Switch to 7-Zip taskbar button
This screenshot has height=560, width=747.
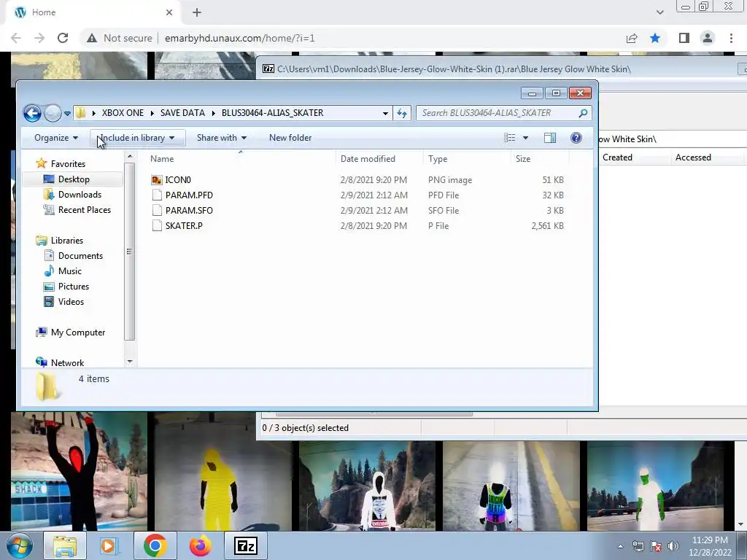[x=246, y=545]
